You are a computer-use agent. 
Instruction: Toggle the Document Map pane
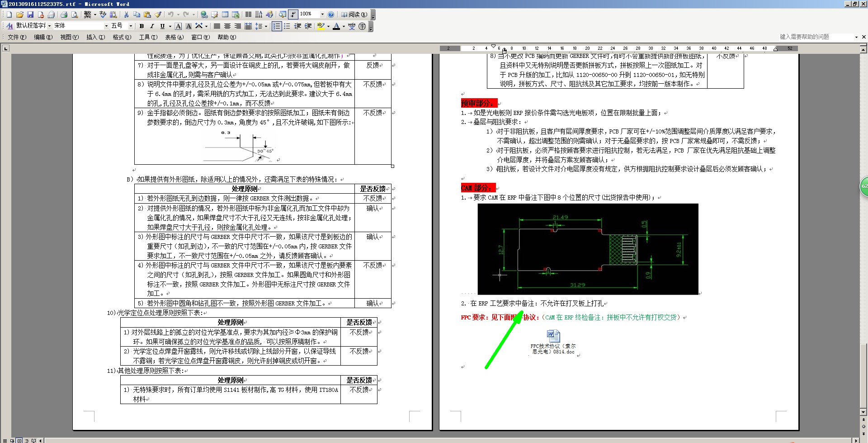[283, 14]
